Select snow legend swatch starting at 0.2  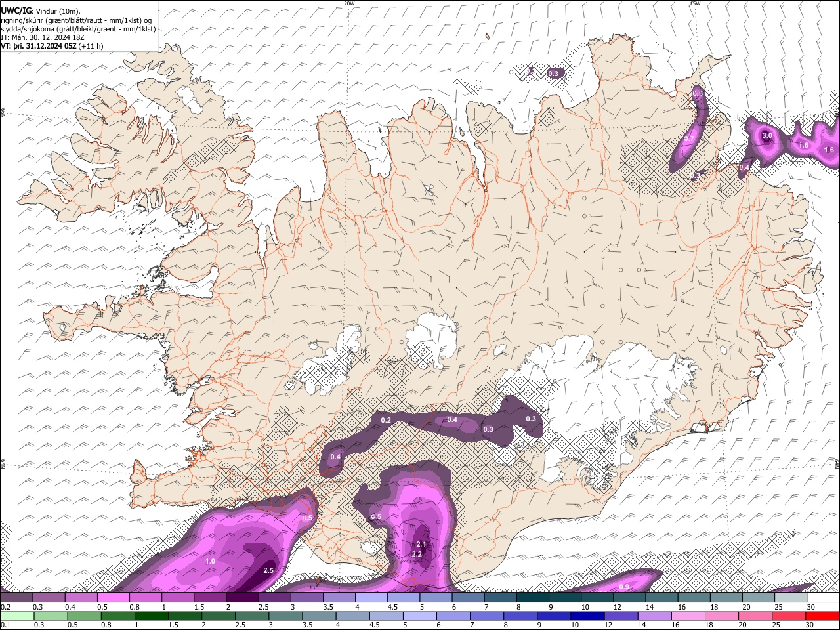click(x=16, y=598)
